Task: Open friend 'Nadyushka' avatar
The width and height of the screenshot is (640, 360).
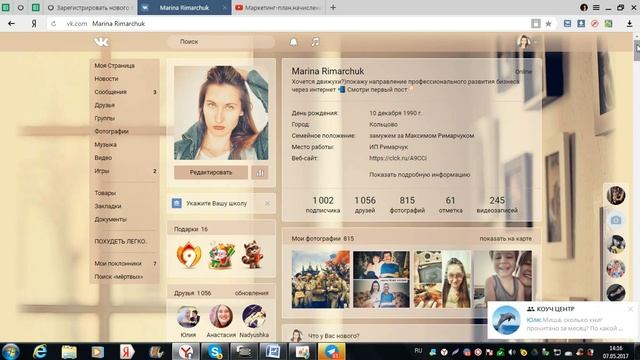Action: coord(254,316)
